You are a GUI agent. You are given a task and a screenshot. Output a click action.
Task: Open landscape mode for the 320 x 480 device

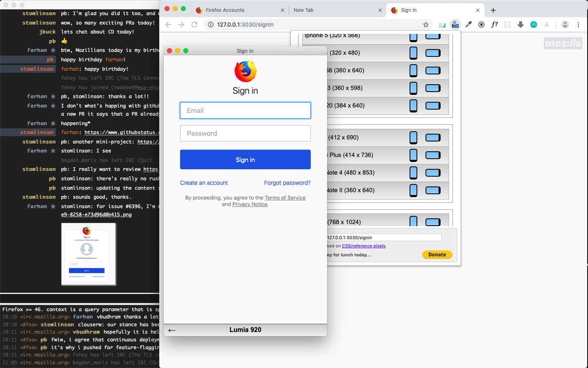pos(433,53)
